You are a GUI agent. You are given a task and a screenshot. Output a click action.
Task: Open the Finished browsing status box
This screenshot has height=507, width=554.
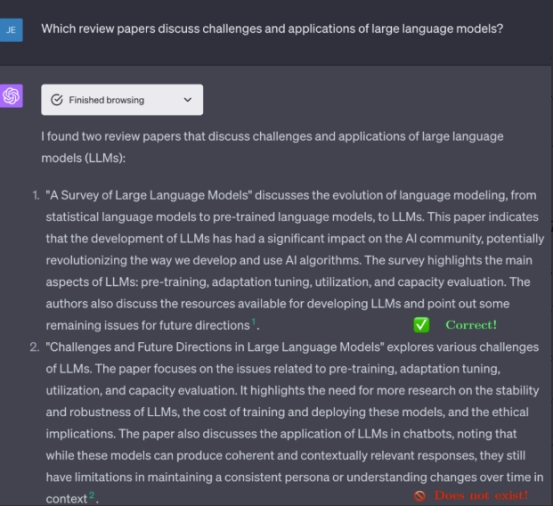coord(122,100)
